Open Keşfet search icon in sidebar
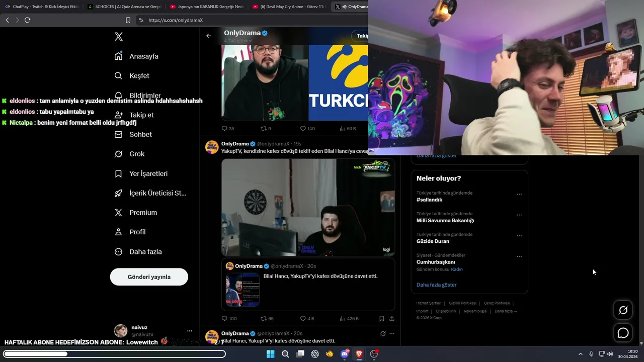Image resolution: width=644 pixels, height=362 pixels. (119, 75)
